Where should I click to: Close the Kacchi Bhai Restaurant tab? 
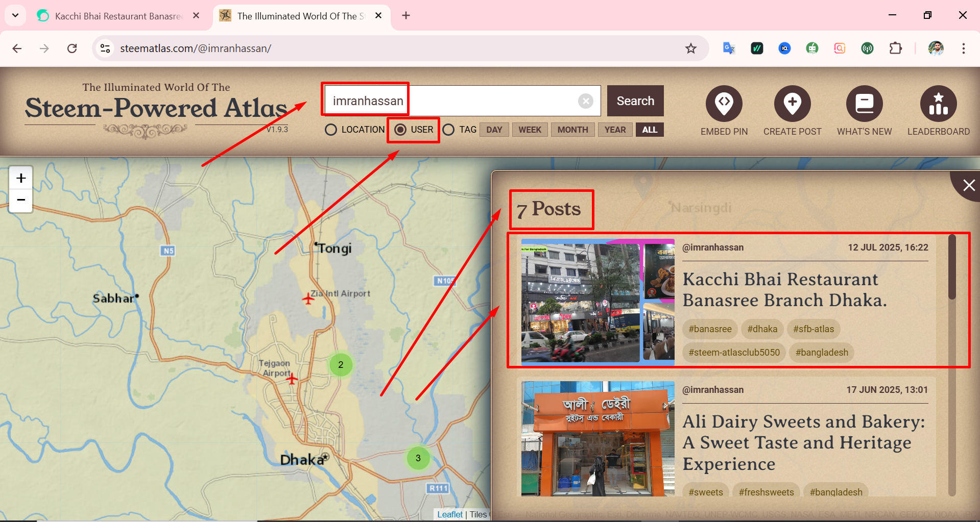[x=196, y=16]
